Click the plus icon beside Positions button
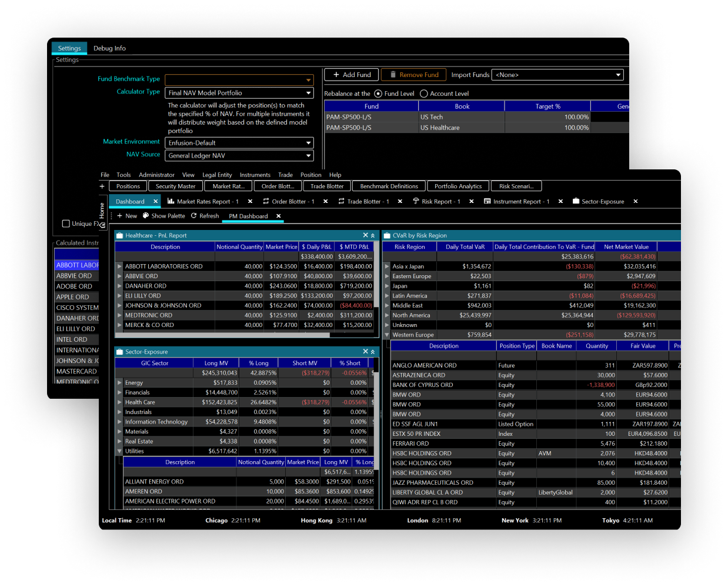The image size is (728, 587). (x=102, y=186)
